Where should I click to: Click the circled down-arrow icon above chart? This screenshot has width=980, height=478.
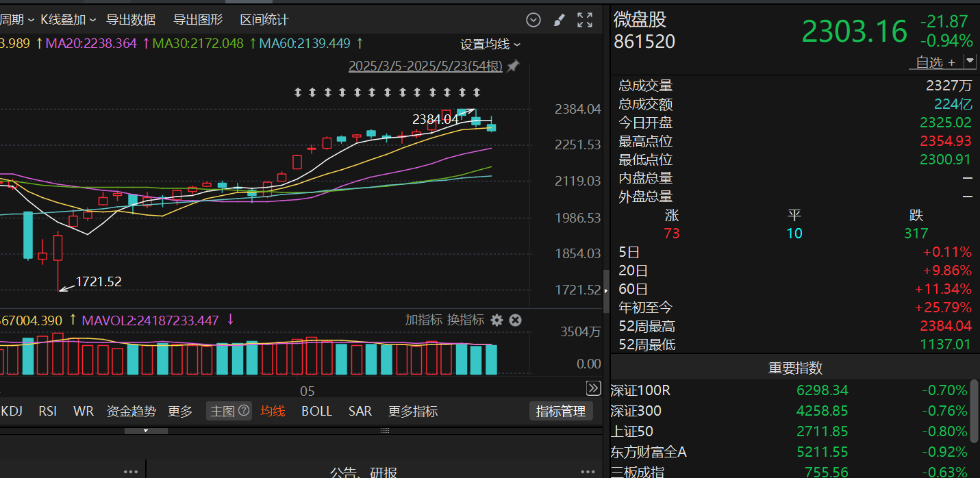click(533, 20)
